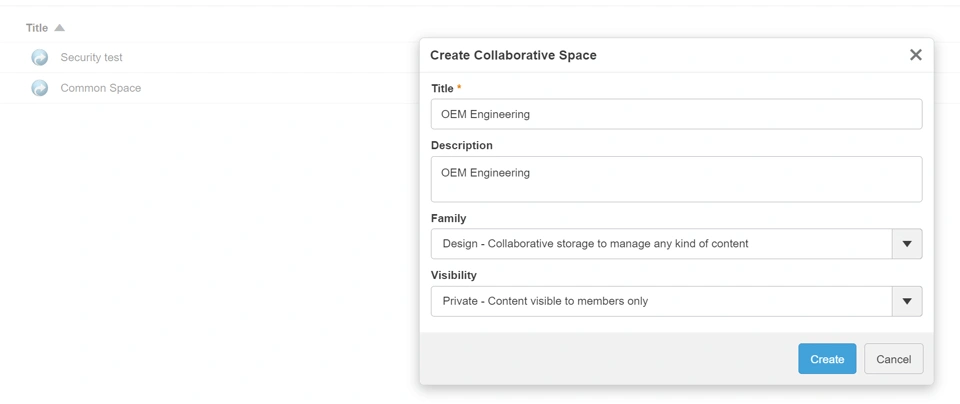
Task: Click the Create Collaborative Space dialog heading
Action: click(x=513, y=56)
